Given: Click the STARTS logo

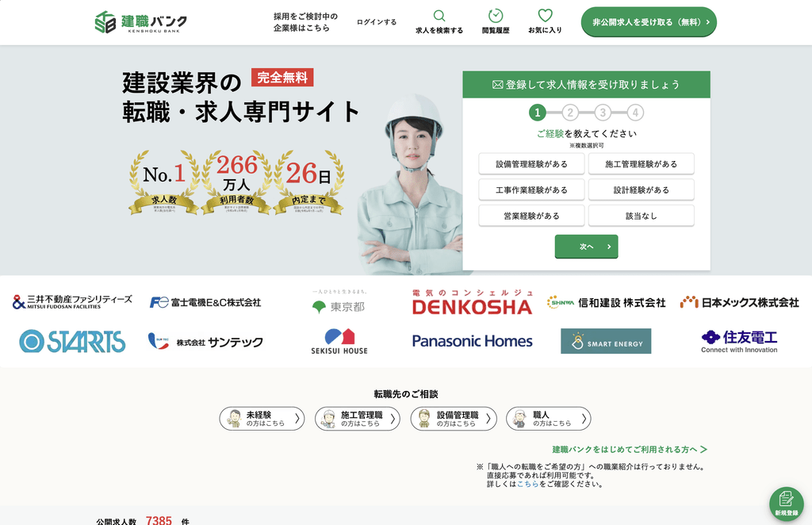Looking at the screenshot, I should coord(72,341).
